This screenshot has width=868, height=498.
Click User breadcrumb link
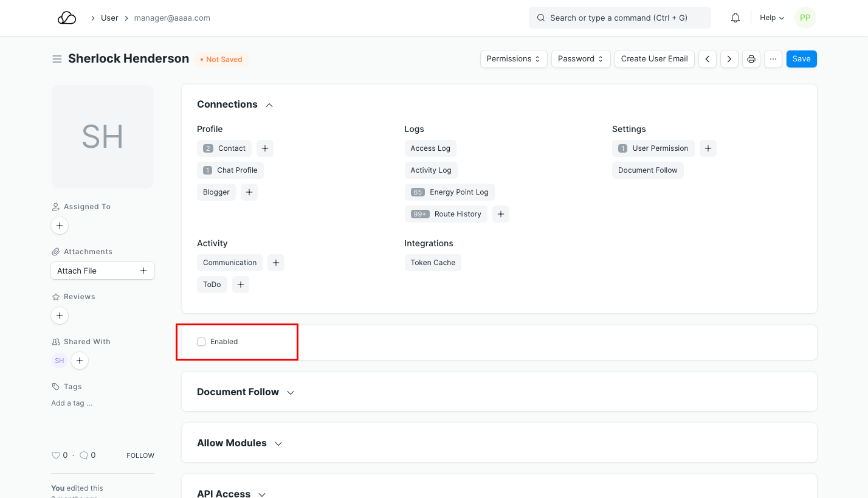pos(109,18)
